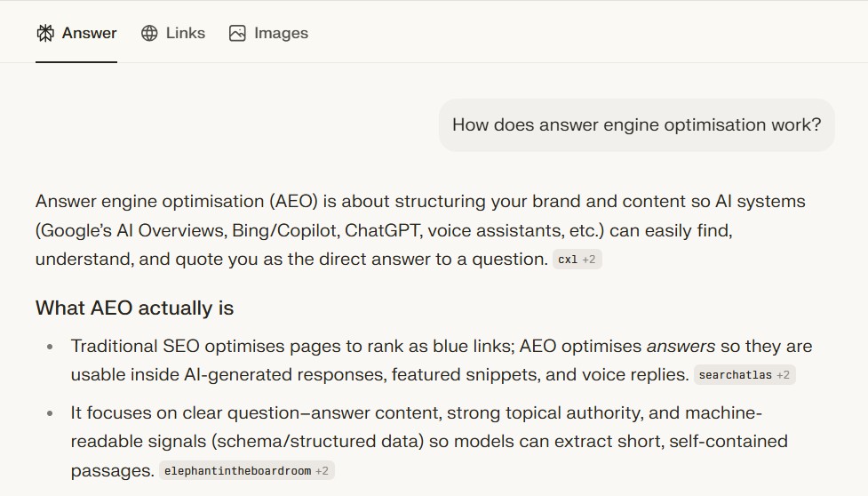Click the user question bubble about AEO
868x496 pixels.
click(x=636, y=124)
